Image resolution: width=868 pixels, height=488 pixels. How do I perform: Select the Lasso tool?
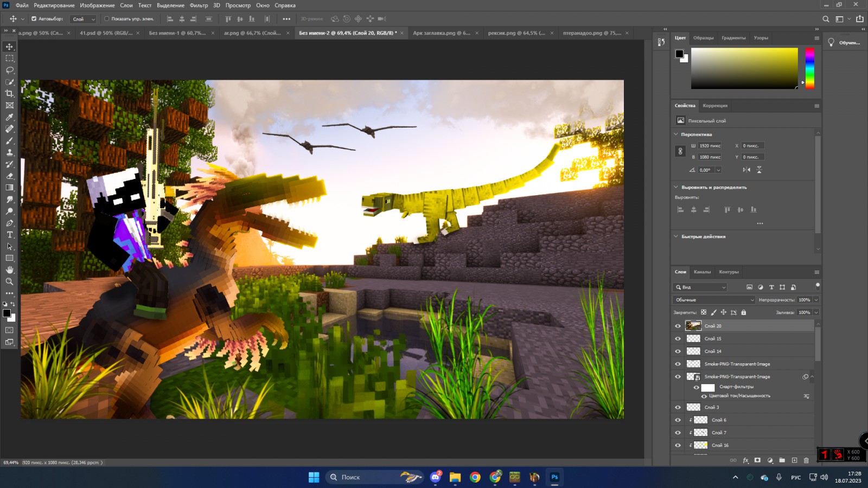pos(9,70)
